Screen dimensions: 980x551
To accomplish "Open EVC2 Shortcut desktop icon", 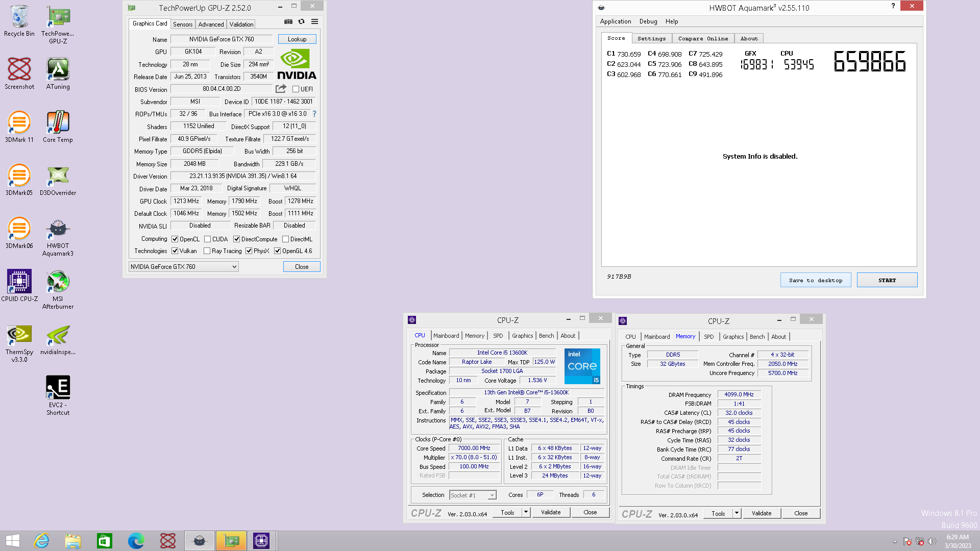I will pos(58,396).
